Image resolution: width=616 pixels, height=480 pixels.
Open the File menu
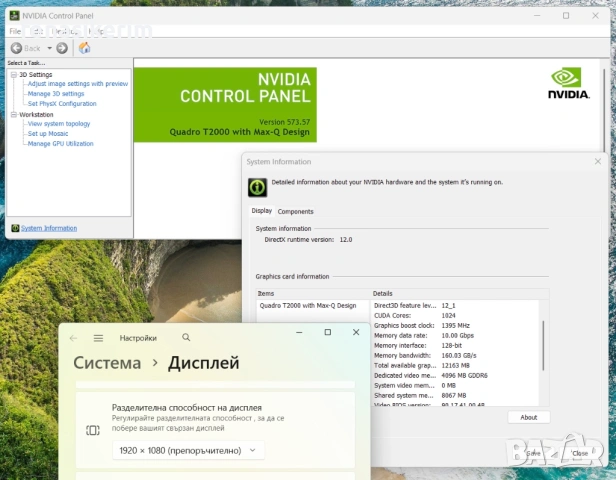coord(15,31)
